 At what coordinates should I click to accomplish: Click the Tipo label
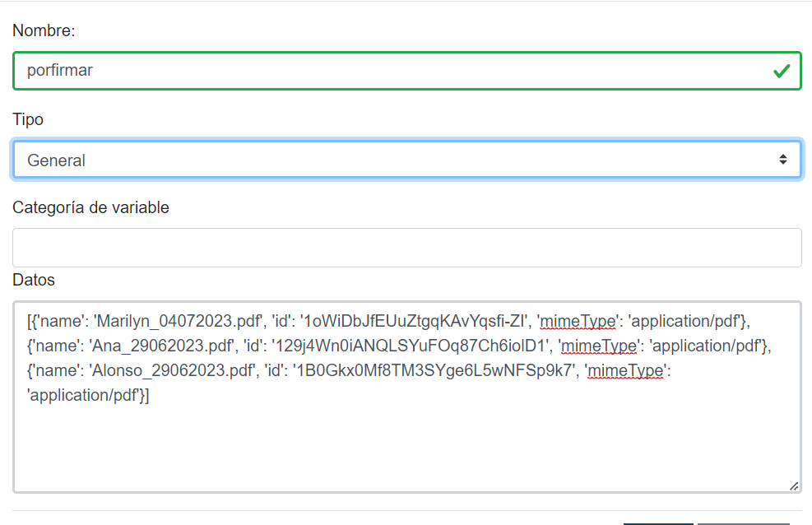coord(28,120)
